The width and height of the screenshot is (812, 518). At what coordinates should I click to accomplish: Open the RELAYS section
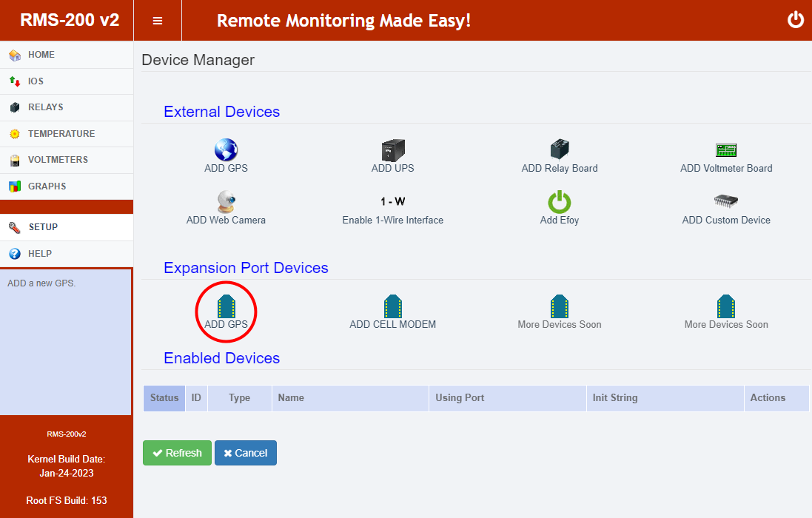[x=45, y=107]
